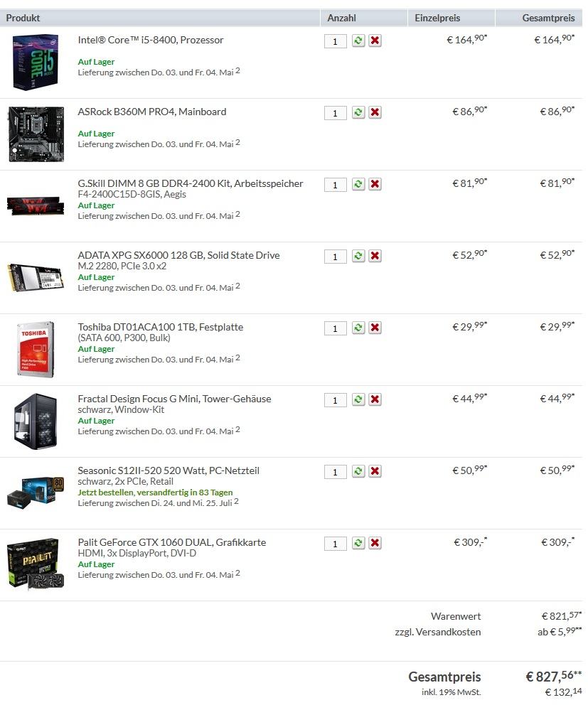Screen dimensions: 588x705
Task: Remove Palit GeForce GTX 1060 from cart
Action: [x=375, y=543]
